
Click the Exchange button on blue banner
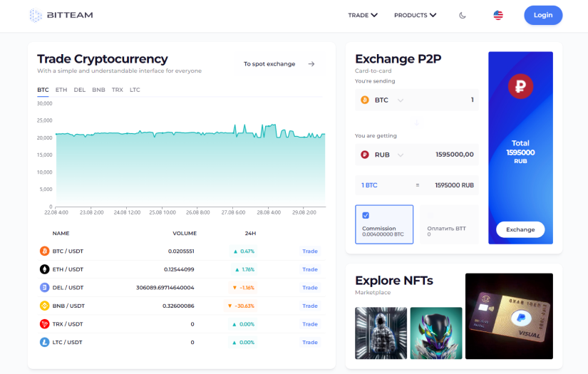(520, 229)
